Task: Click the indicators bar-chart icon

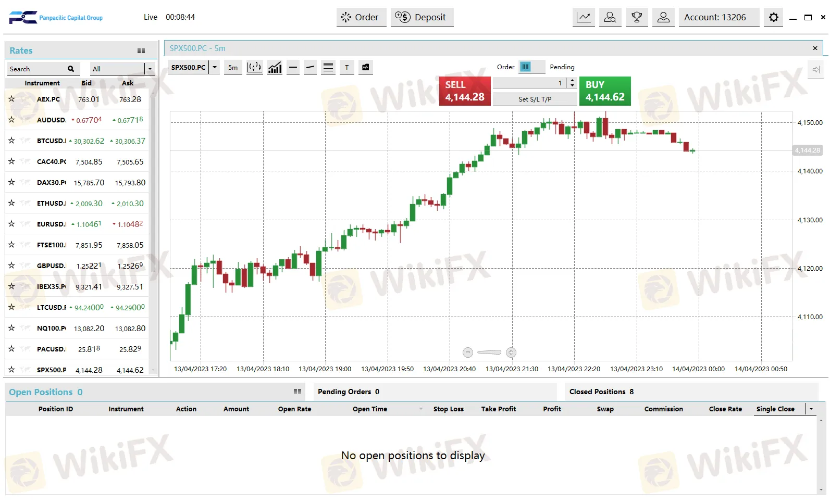Action: pos(275,67)
